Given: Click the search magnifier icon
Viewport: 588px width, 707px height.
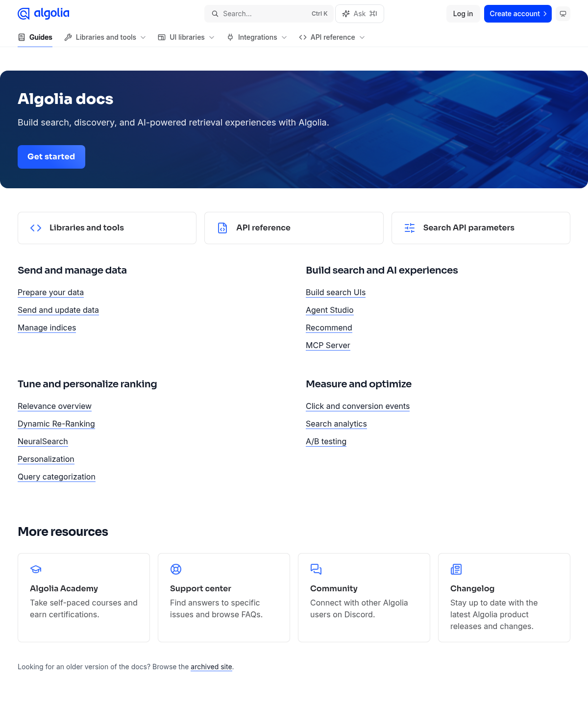Looking at the screenshot, I should [215, 14].
